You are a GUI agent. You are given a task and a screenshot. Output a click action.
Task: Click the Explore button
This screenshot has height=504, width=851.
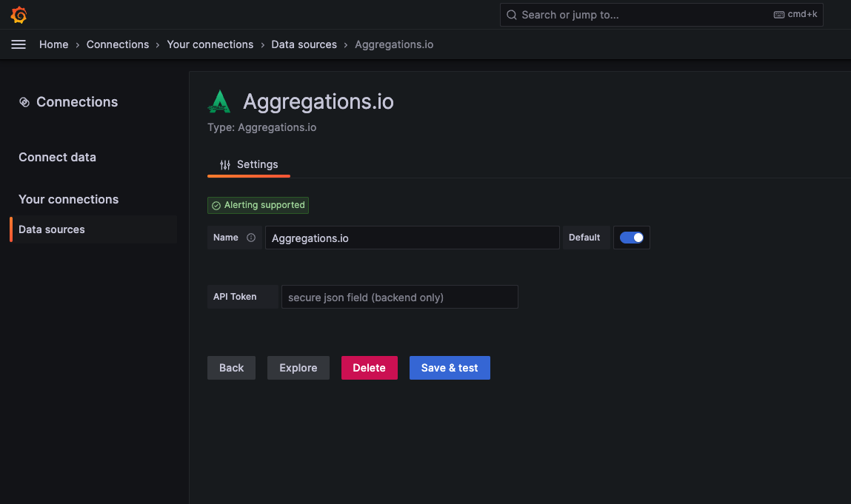pos(298,368)
